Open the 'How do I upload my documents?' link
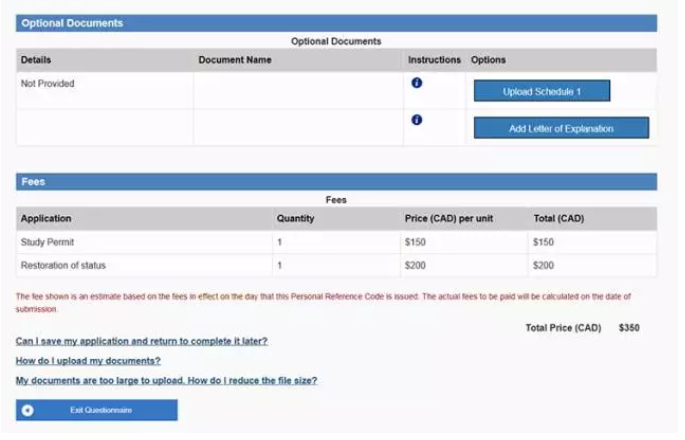The height and width of the screenshot is (440, 685). click(88, 361)
